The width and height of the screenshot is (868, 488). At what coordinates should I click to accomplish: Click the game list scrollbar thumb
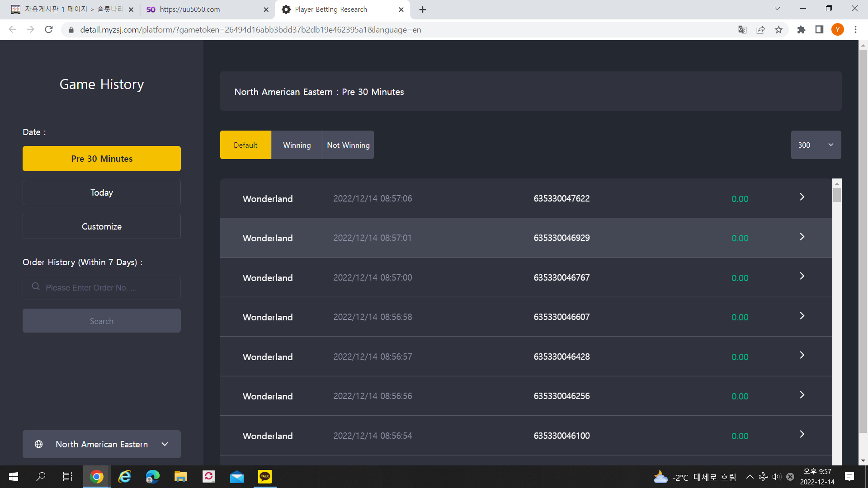(x=837, y=195)
